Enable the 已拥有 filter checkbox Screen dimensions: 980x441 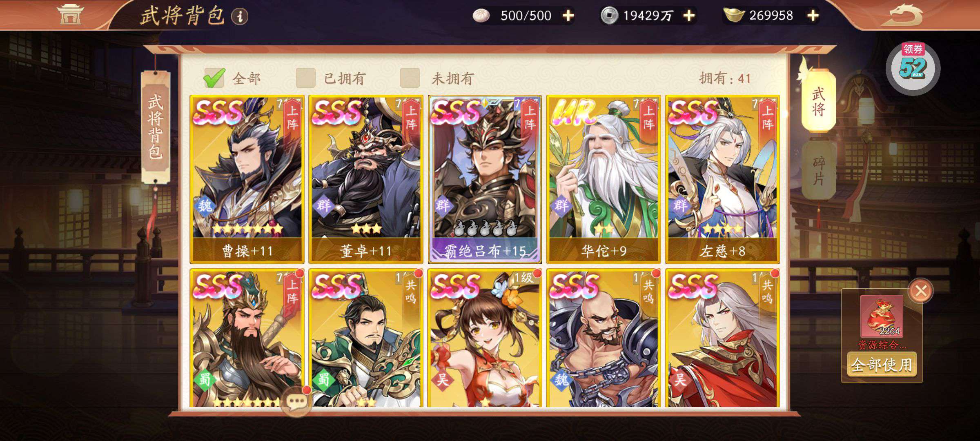tap(306, 78)
